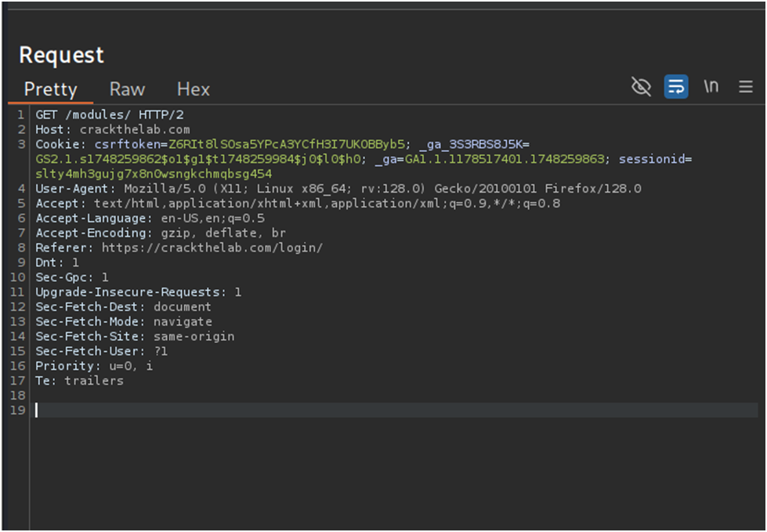
Task: Toggle hidden data visibility with eye icon
Action: (x=641, y=87)
